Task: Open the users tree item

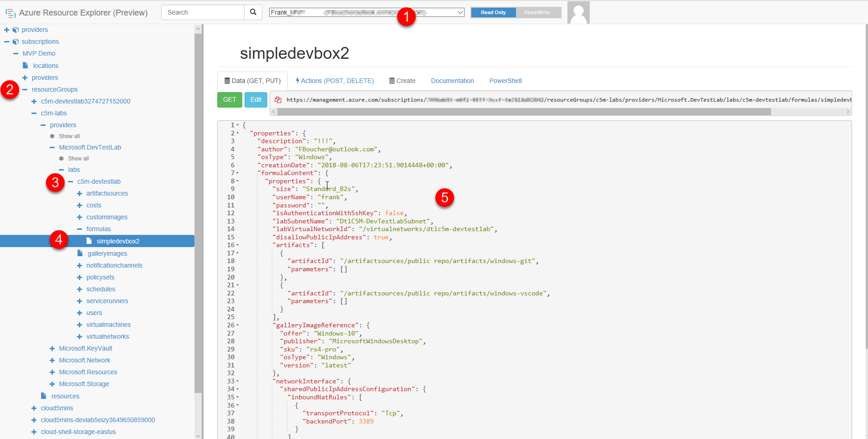Action: (x=94, y=313)
